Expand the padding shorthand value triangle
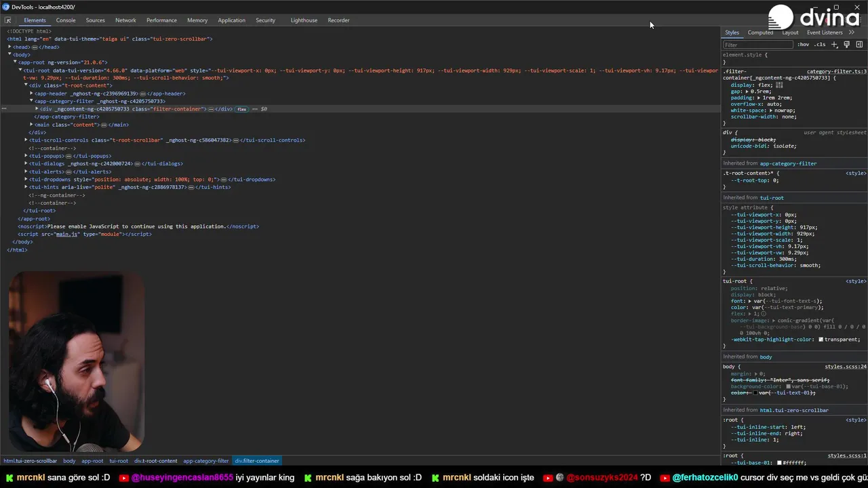 [758, 98]
